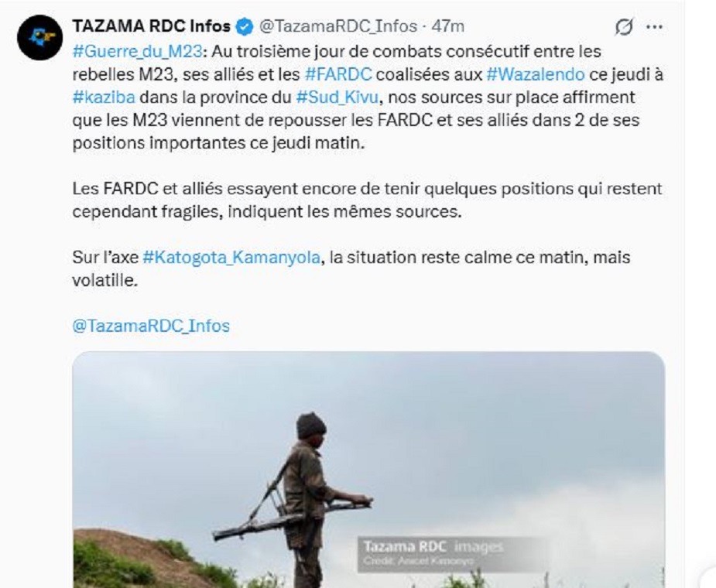Image resolution: width=716 pixels, height=588 pixels.
Task: Click the @TazamaRDC_Infos mention below the text
Action: pyautogui.click(x=151, y=326)
